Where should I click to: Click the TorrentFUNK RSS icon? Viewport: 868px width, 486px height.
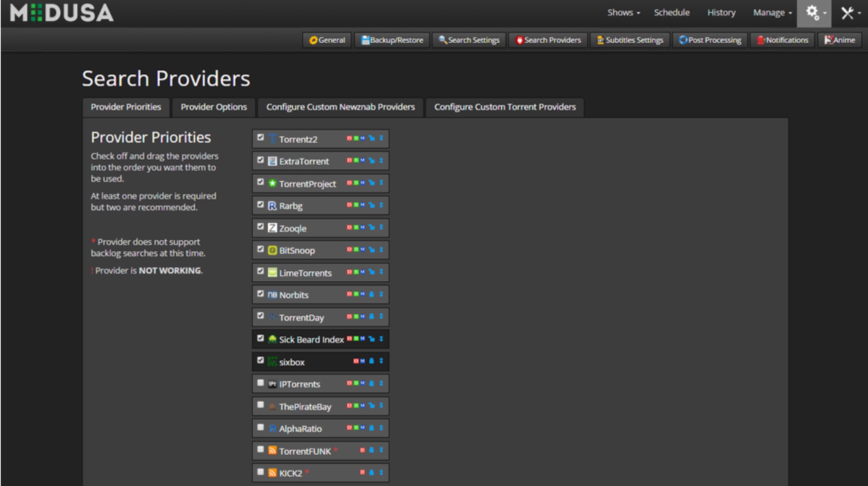click(x=272, y=450)
